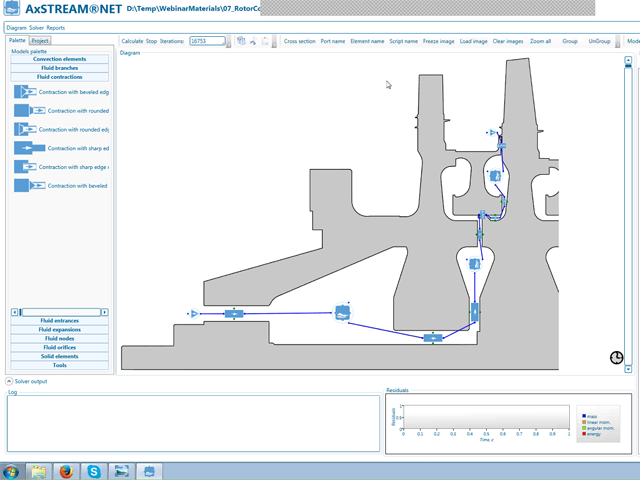640x480 pixels.
Task: Open Skype from taskbar
Action: coord(94,471)
